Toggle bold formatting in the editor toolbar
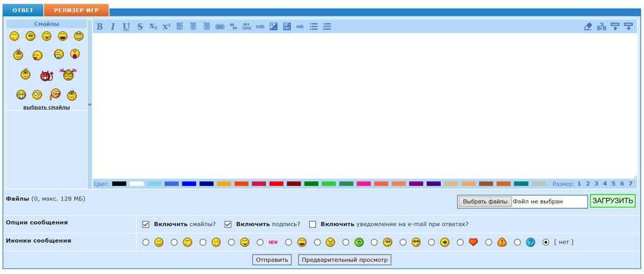644x274 pixels. pyautogui.click(x=99, y=26)
